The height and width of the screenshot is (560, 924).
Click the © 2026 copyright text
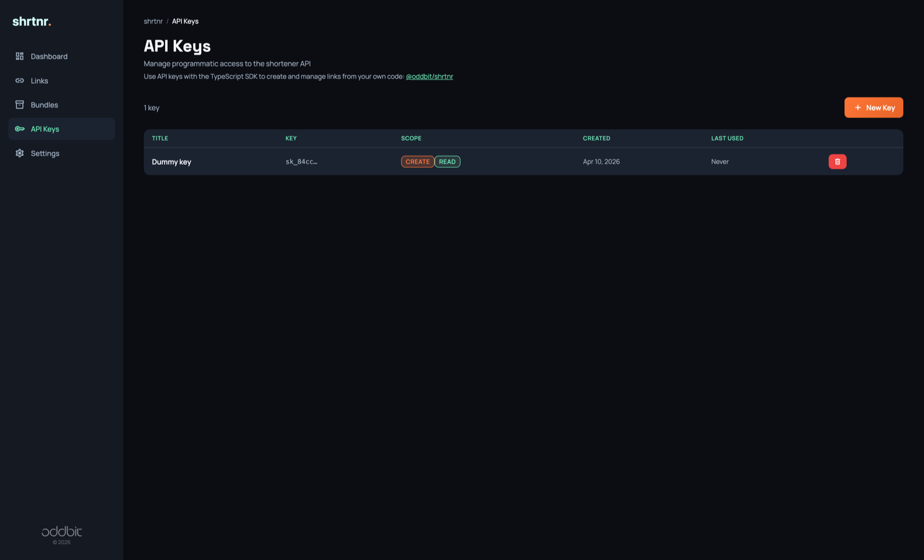pos(62,542)
